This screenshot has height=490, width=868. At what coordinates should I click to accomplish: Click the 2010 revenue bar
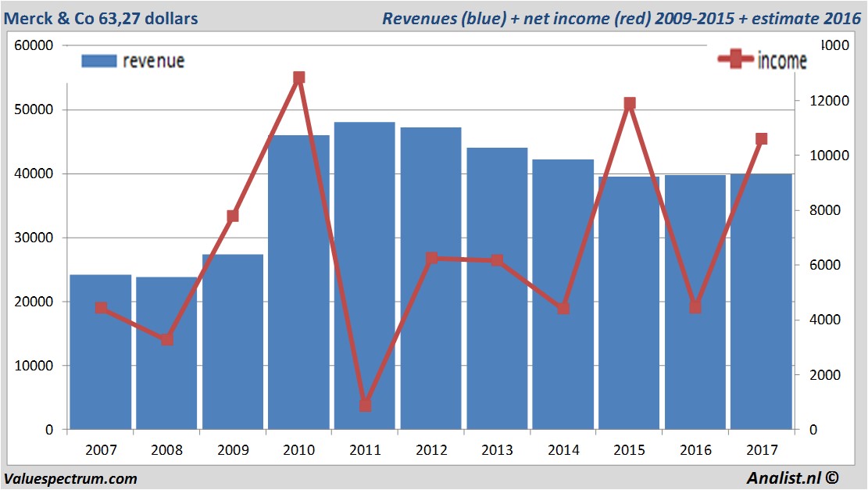(x=299, y=282)
